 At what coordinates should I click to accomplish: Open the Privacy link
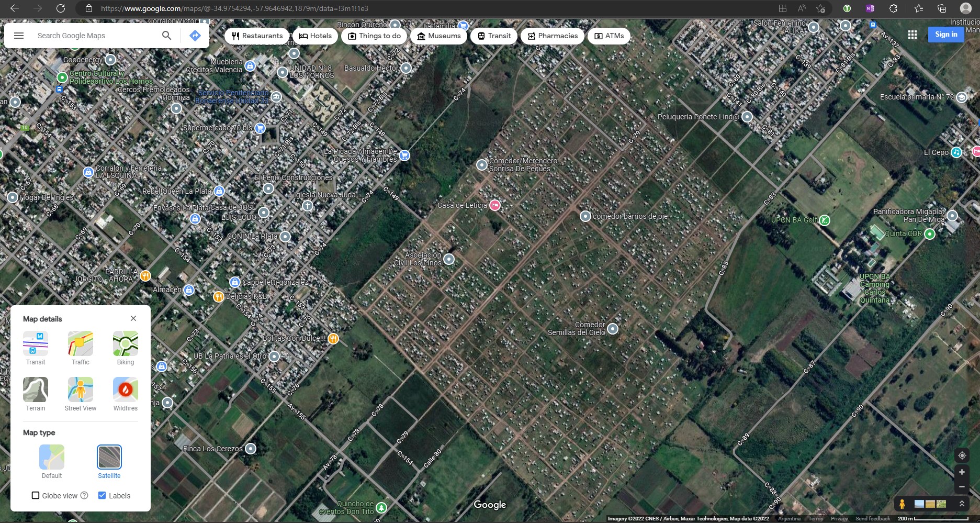[x=839, y=518]
